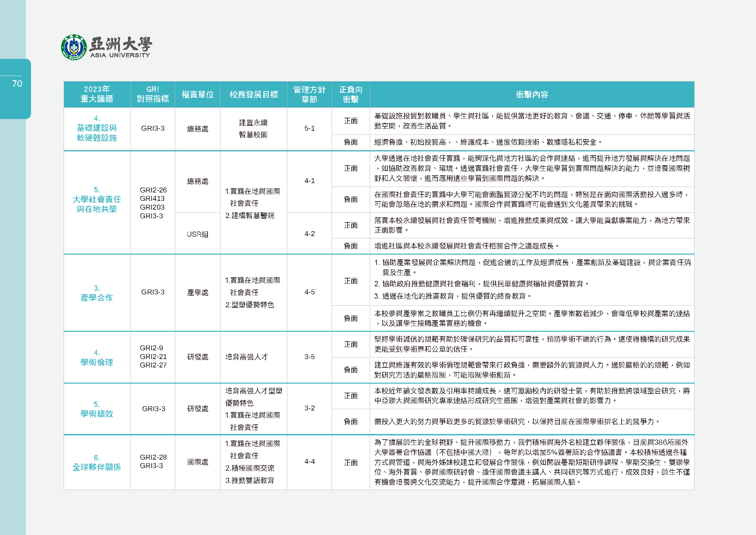The width and height of the screenshot is (756, 535).
Task: Click GRI3-3 in the 學術績效 row
Action: tap(154, 409)
